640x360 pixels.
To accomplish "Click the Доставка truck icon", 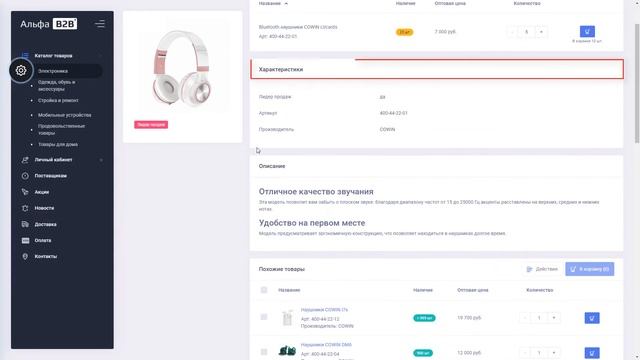I will 25,224.
